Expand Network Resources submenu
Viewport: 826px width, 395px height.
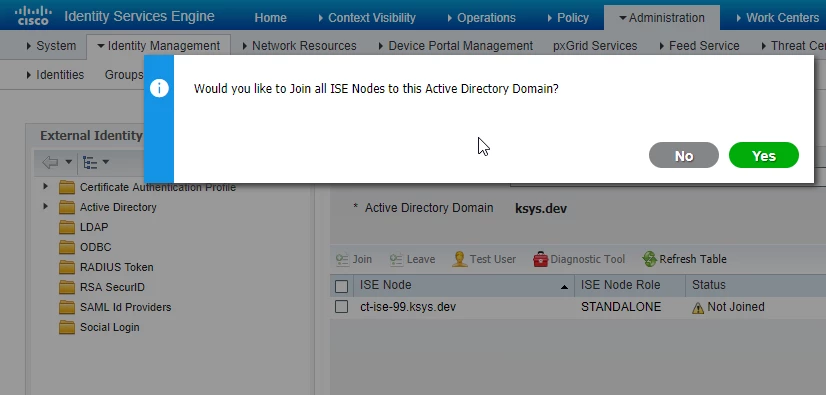pos(299,46)
